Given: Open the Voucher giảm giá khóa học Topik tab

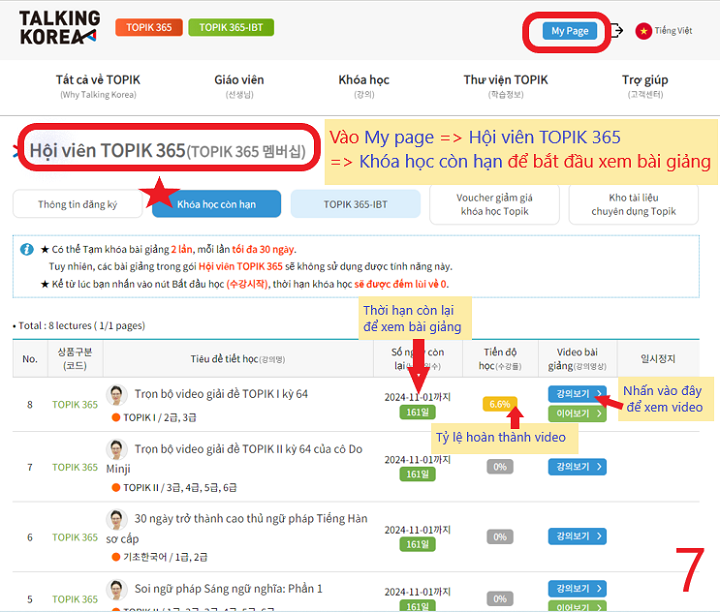Looking at the screenshot, I should coord(495,204).
